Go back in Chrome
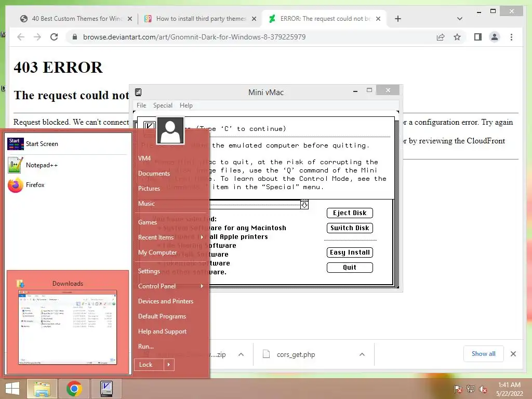This screenshot has height=399, width=532. pyautogui.click(x=21, y=37)
